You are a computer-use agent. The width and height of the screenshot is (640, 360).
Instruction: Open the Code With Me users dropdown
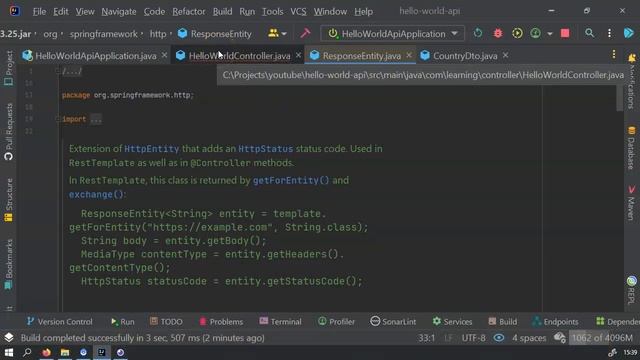[x=277, y=33]
